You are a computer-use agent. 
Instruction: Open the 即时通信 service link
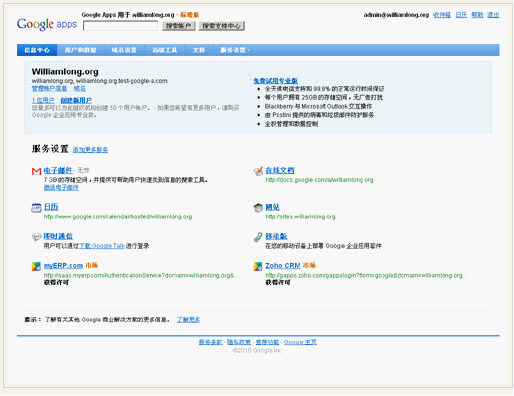(58, 236)
